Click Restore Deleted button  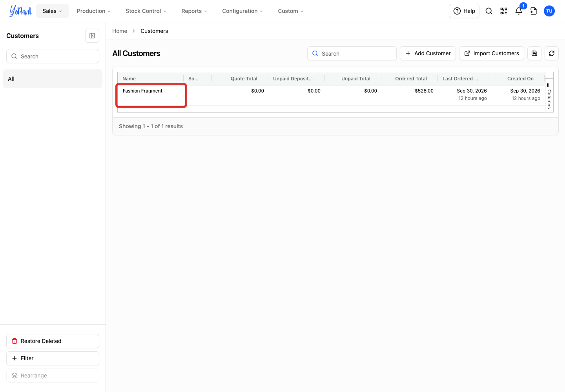click(53, 341)
